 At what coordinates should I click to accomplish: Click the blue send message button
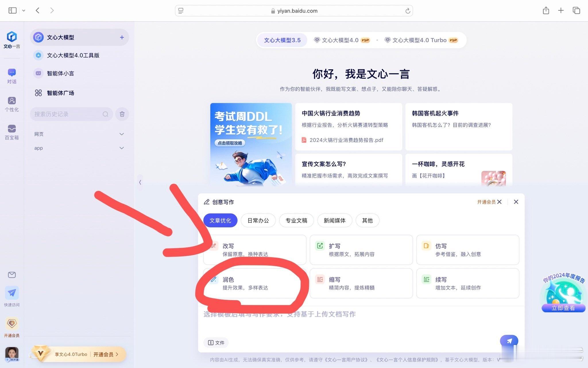509,341
